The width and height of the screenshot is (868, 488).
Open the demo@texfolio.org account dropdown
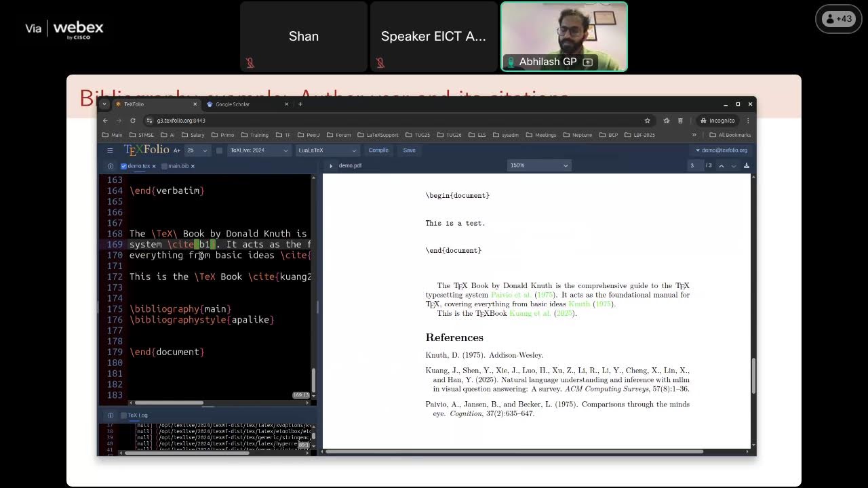[x=722, y=150]
